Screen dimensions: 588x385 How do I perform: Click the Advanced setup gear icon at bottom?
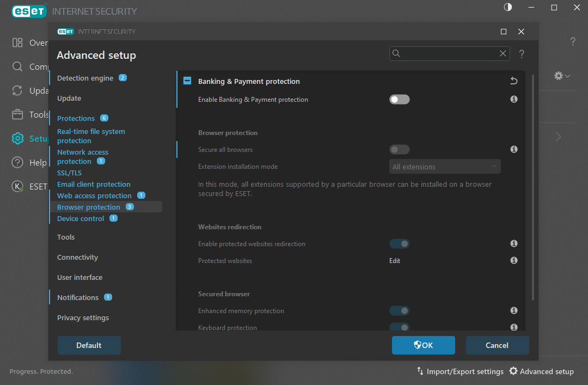(513, 371)
